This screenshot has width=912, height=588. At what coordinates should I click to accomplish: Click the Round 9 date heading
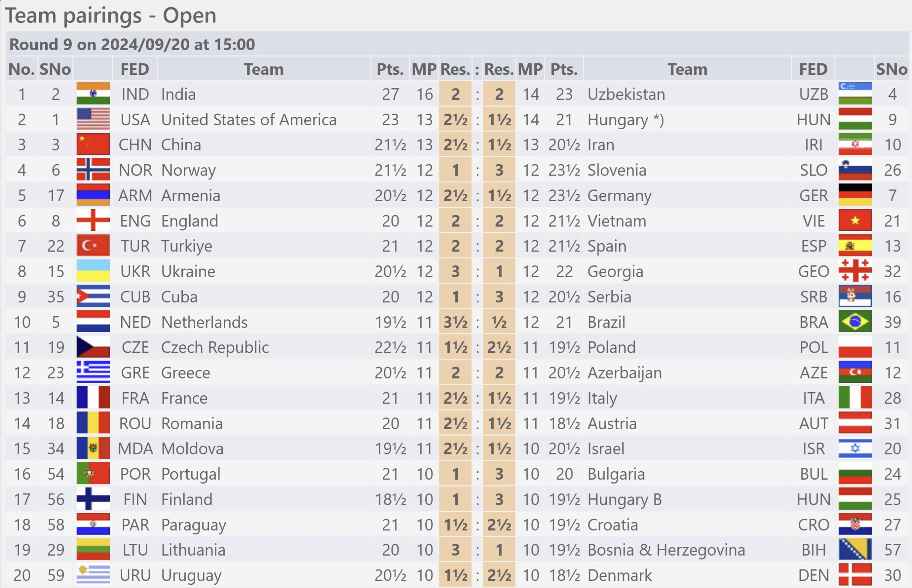(132, 44)
